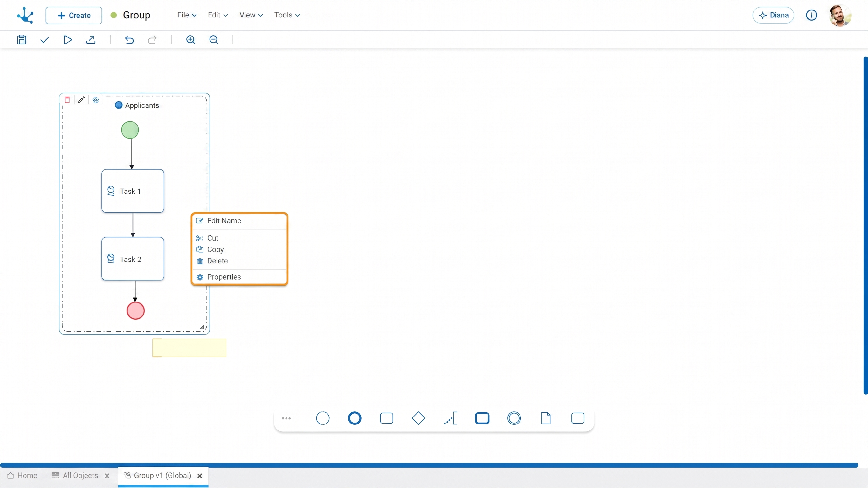The image size is (868, 488).
Task: Switch to the Home tab
Action: coord(22,476)
